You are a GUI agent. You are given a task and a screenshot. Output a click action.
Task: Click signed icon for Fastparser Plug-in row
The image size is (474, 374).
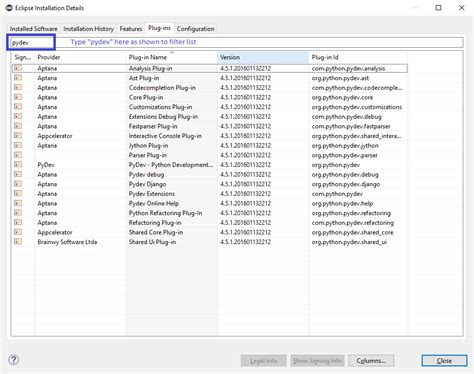pyautogui.click(x=18, y=126)
